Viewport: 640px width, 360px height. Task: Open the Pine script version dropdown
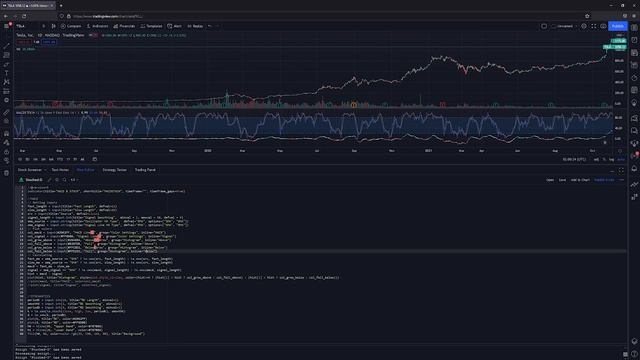73,180
